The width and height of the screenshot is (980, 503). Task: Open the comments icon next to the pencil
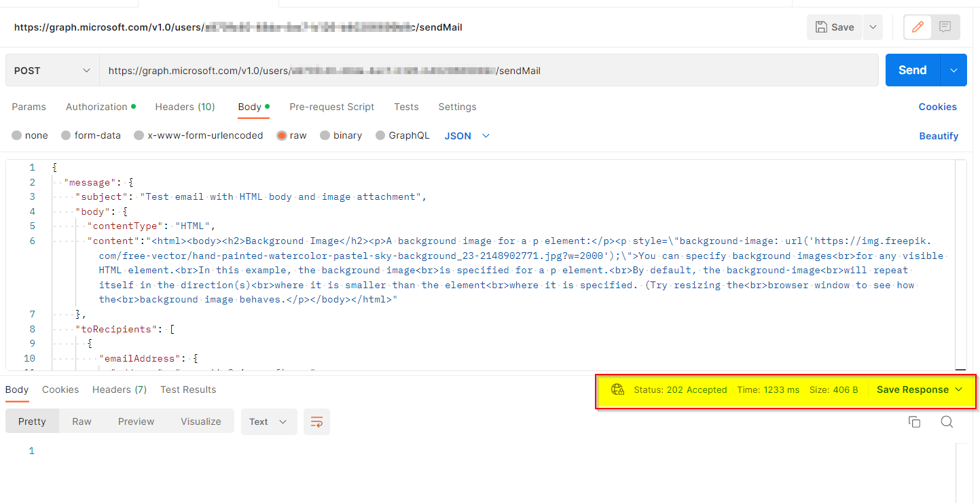coord(945,27)
